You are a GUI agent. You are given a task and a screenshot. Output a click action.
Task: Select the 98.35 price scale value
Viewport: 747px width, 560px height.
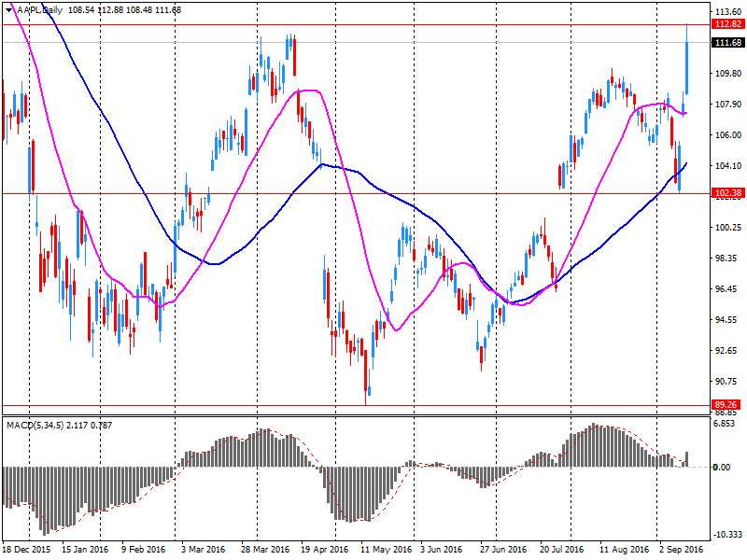tap(728, 259)
